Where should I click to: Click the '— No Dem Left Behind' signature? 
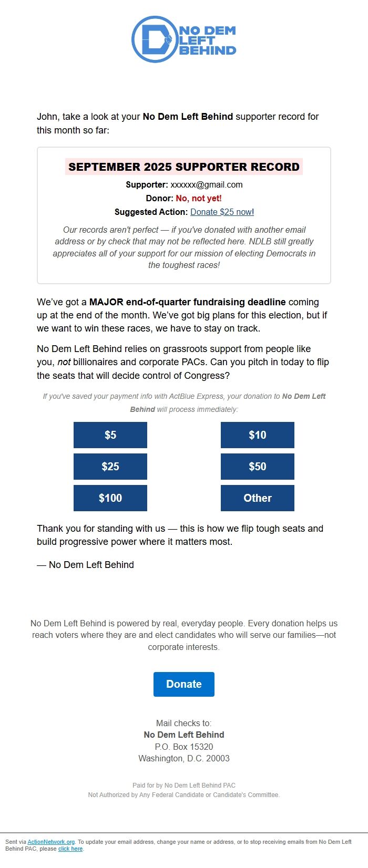[x=86, y=565]
